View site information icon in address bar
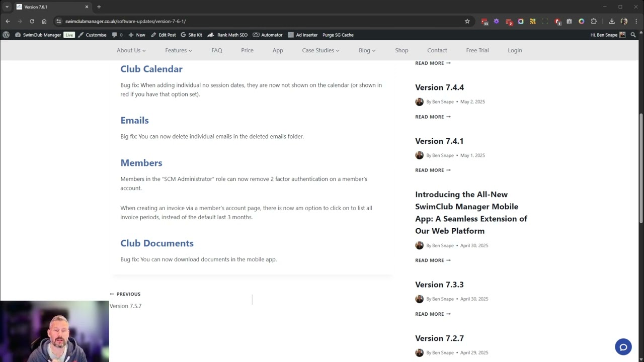644x362 pixels. pyautogui.click(x=58, y=21)
